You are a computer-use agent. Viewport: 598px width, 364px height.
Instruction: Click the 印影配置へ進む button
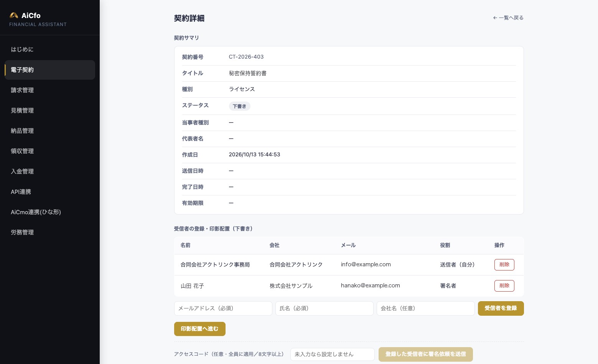(x=200, y=329)
